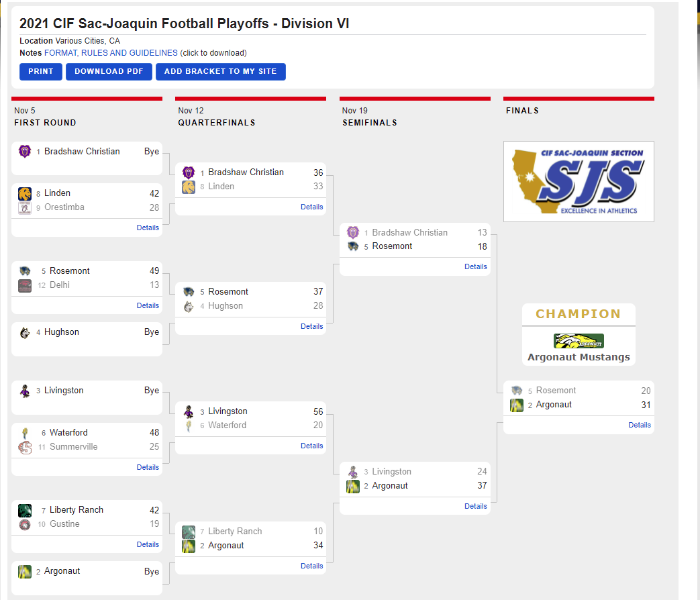Image resolution: width=700 pixels, height=600 pixels.
Task: Click the CIF Sac-Joaquin Section banner image
Action: click(x=579, y=181)
